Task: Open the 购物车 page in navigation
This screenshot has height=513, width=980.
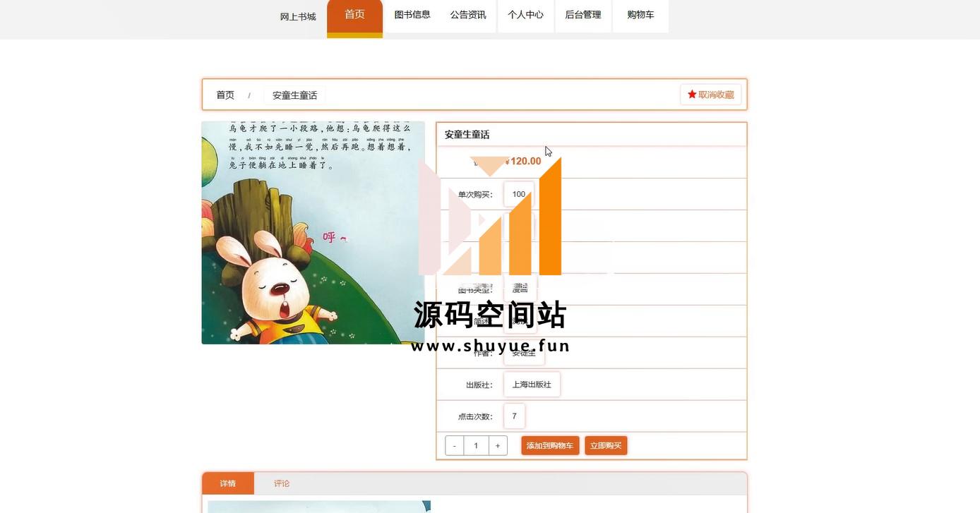Action: tap(640, 15)
